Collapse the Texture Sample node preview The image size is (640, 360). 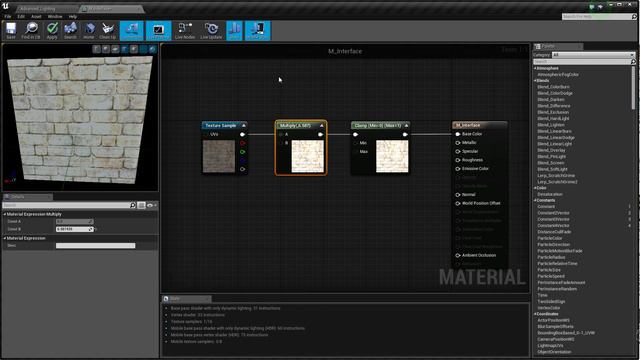coord(244,125)
